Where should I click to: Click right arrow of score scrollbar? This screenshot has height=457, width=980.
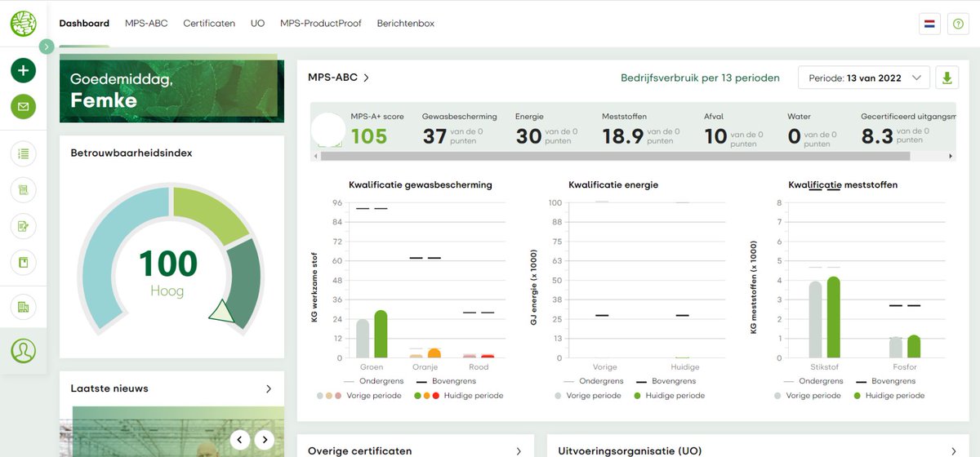tap(951, 155)
